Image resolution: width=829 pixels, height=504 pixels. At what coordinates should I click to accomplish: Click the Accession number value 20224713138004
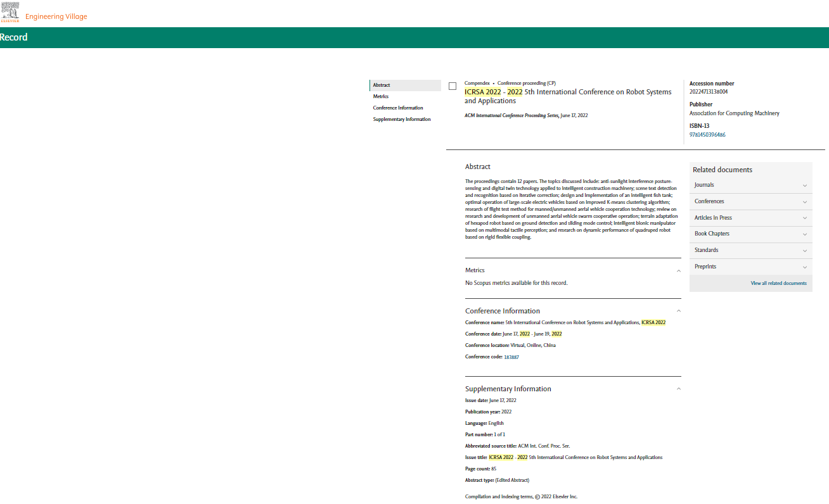pyautogui.click(x=709, y=92)
